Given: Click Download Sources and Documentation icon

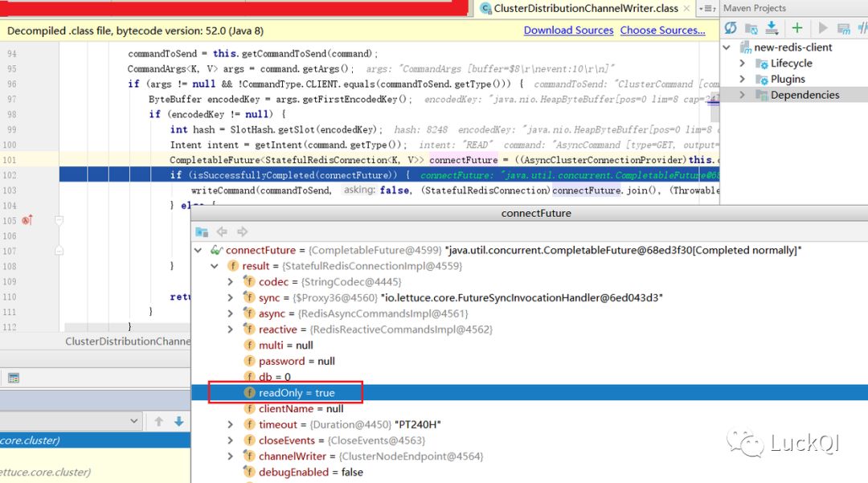Looking at the screenshot, I should coord(772,28).
